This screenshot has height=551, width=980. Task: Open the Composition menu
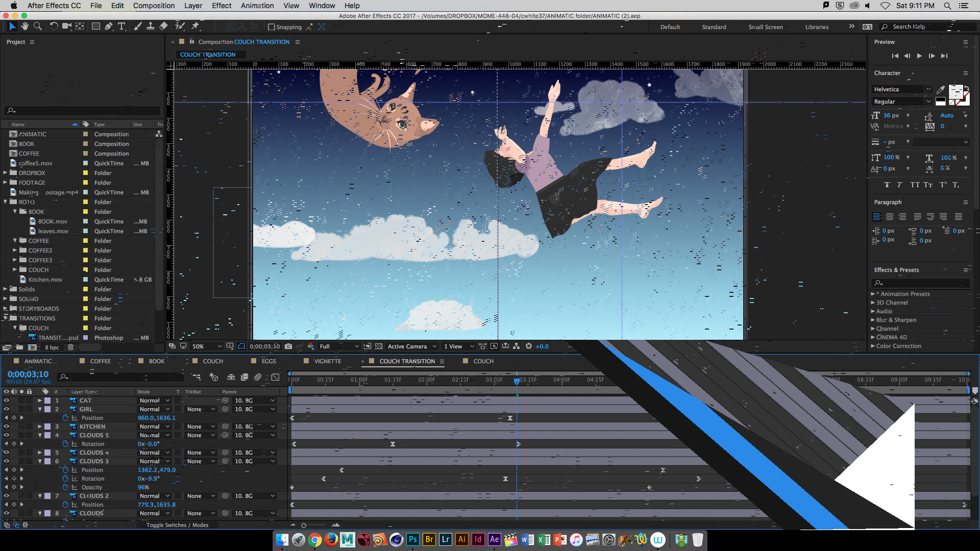pyautogui.click(x=154, y=6)
